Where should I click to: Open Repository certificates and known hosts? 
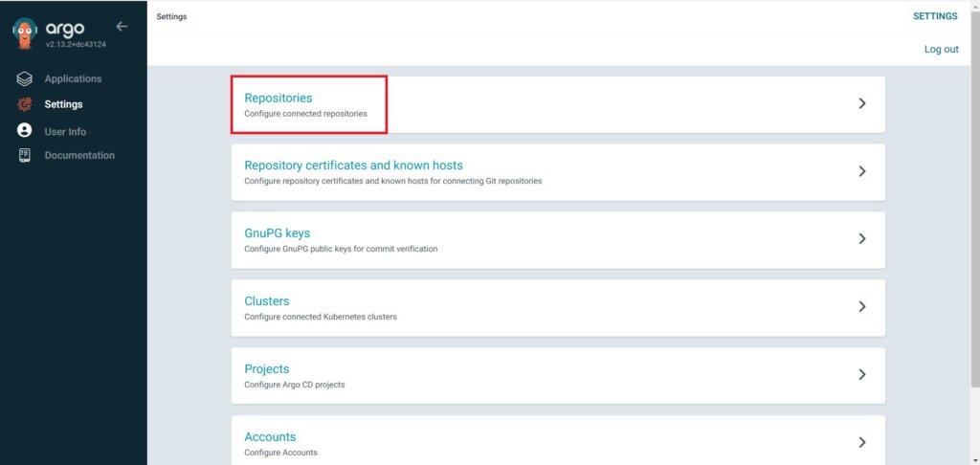coord(353,166)
